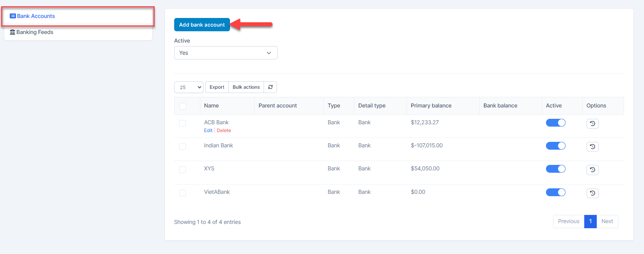Open history icon for VietABank

pos(592,193)
